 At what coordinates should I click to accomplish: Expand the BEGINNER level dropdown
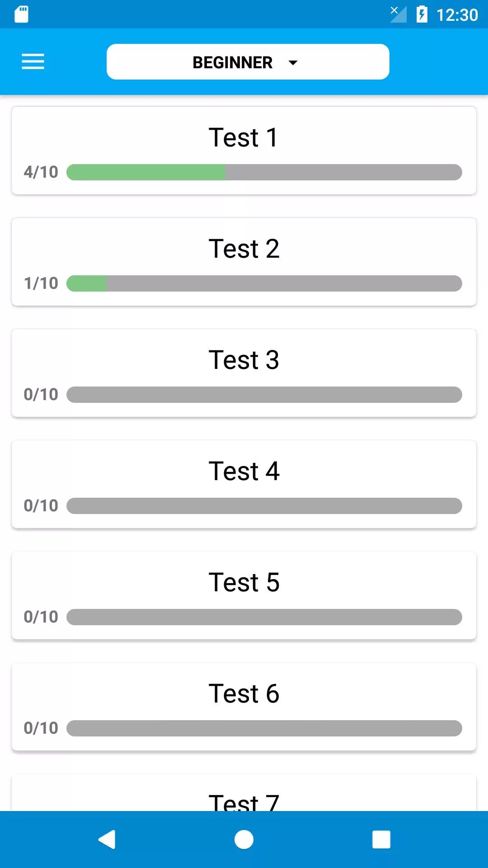click(248, 62)
